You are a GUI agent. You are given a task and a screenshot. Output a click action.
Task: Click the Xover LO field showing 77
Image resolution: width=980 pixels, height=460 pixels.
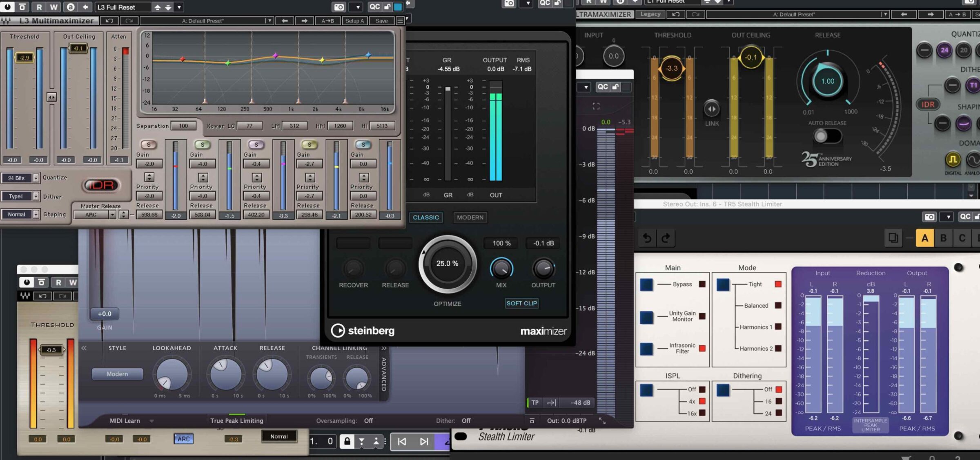pyautogui.click(x=249, y=126)
